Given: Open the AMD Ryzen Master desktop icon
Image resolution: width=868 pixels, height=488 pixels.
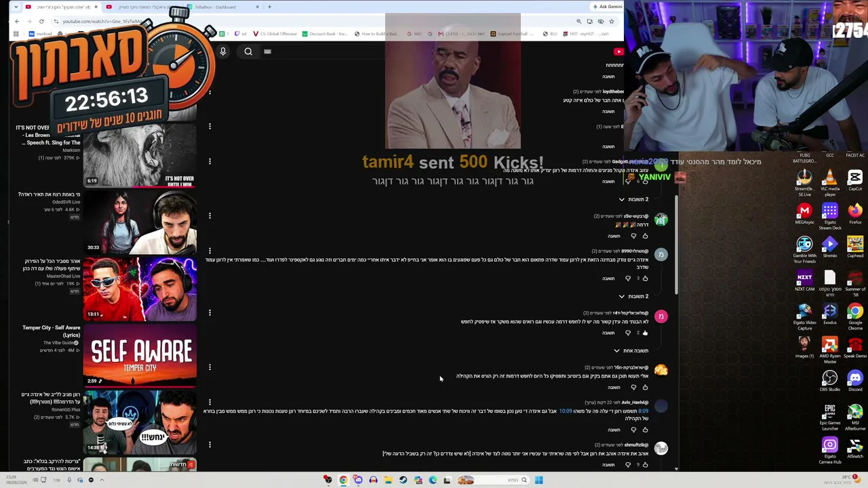Looking at the screenshot, I should point(829,350).
